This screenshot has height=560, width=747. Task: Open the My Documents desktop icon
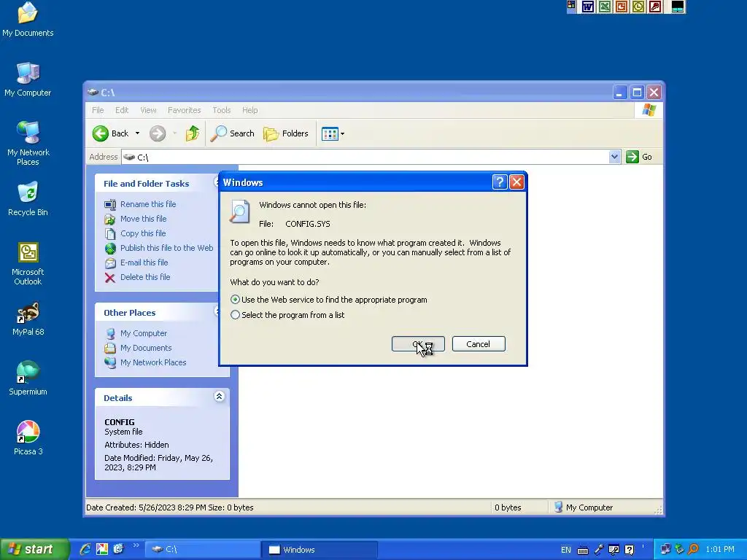tap(28, 19)
